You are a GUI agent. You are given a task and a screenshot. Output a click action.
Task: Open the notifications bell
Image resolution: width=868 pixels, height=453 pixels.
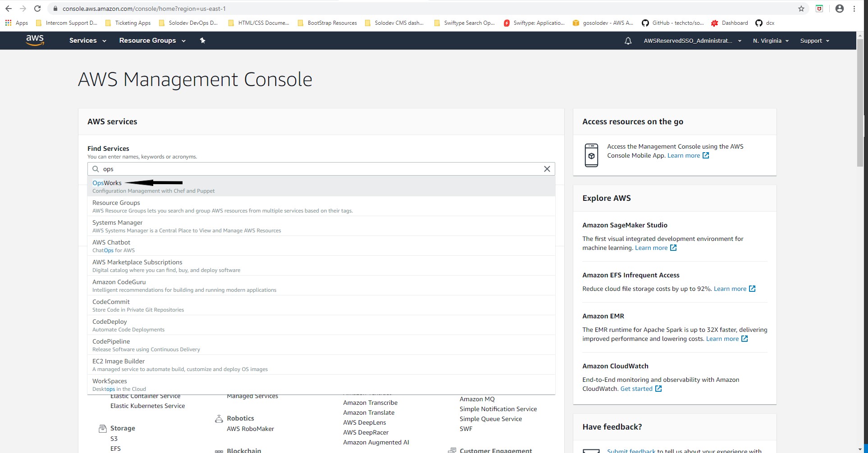tap(628, 41)
